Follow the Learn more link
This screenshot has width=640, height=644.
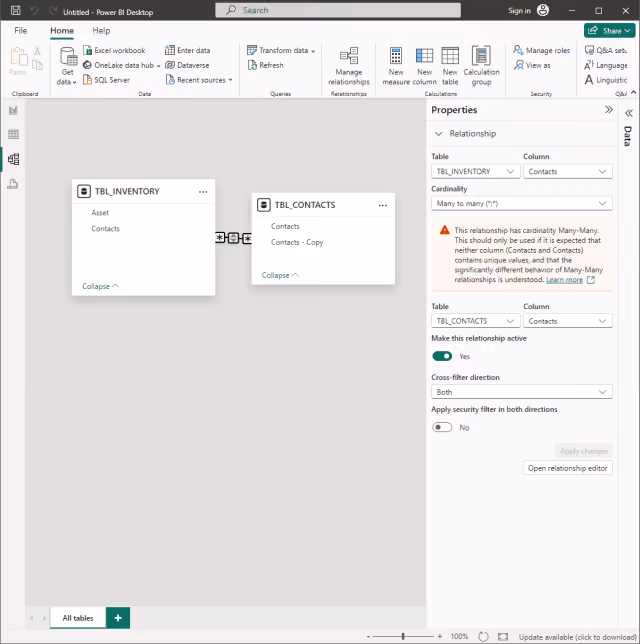click(x=564, y=280)
